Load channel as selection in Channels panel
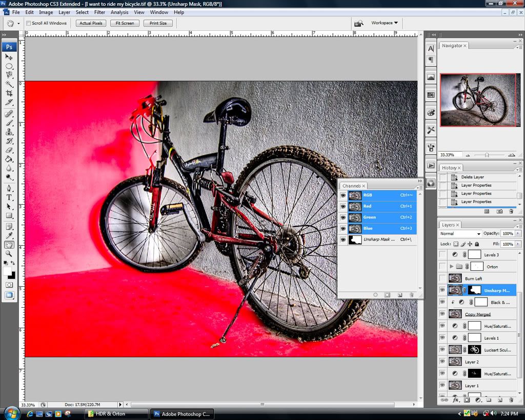Image resolution: width=525 pixels, height=420 pixels. 375,295
